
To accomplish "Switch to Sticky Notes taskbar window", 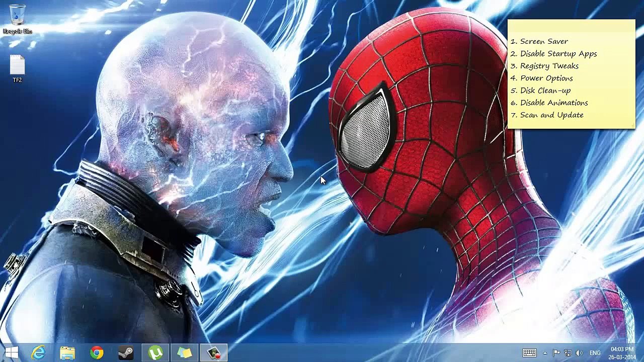I will pos(185,353).
